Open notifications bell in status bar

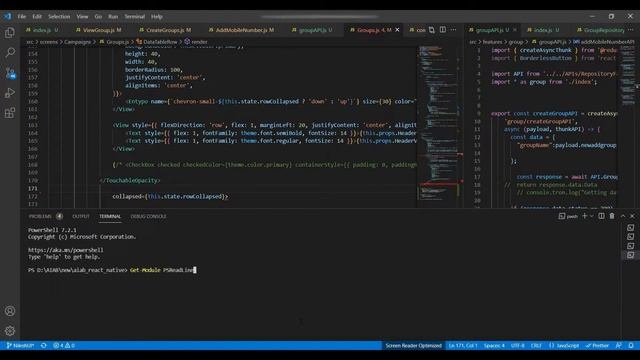point(631,345)
